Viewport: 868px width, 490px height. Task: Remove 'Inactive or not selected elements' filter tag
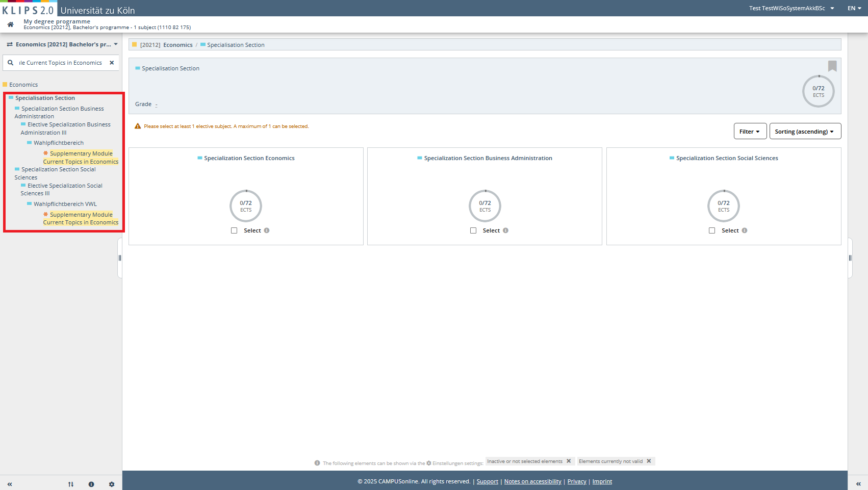pos(569,461)
